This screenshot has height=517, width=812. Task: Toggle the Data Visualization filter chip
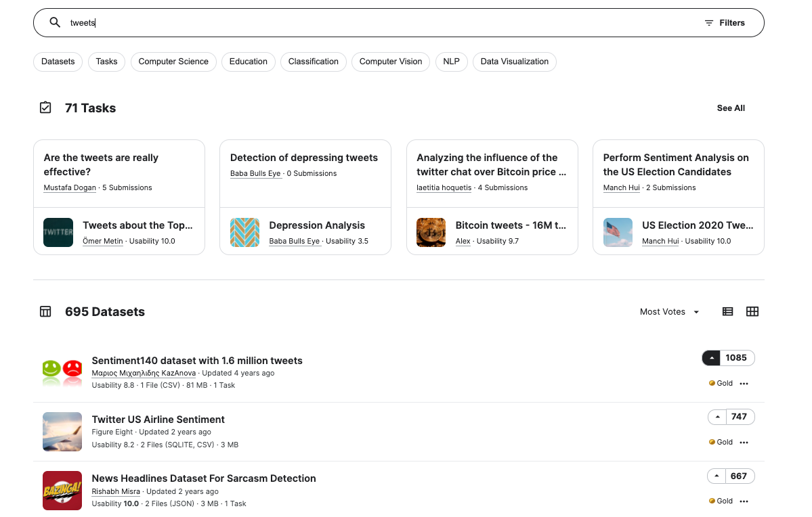point(515,62)
